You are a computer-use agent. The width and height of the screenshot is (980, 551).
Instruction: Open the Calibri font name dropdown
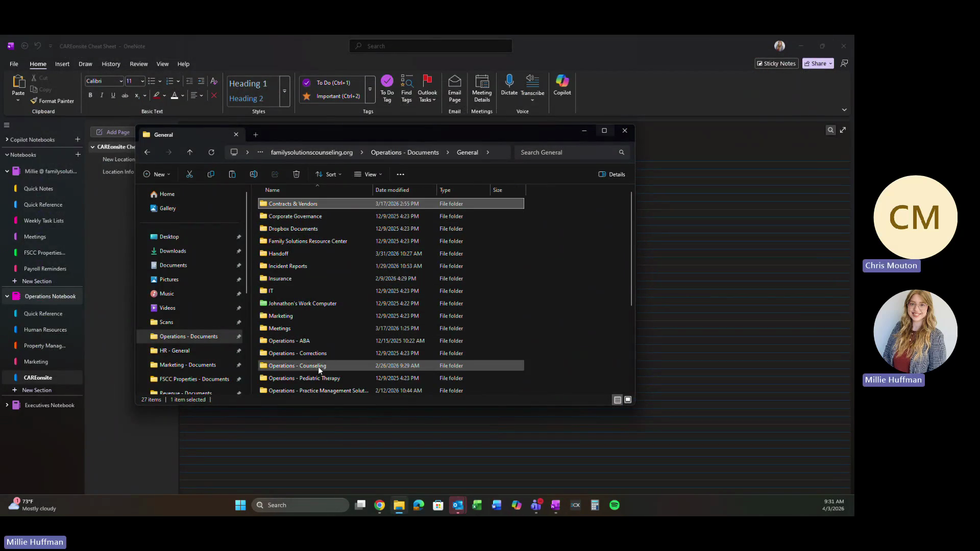[121, 81]
